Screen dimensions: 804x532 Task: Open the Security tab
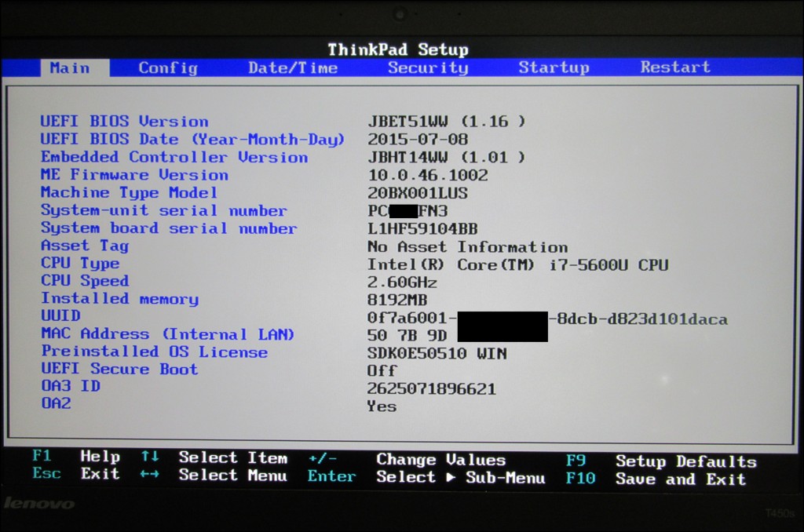tap(428, 67)
